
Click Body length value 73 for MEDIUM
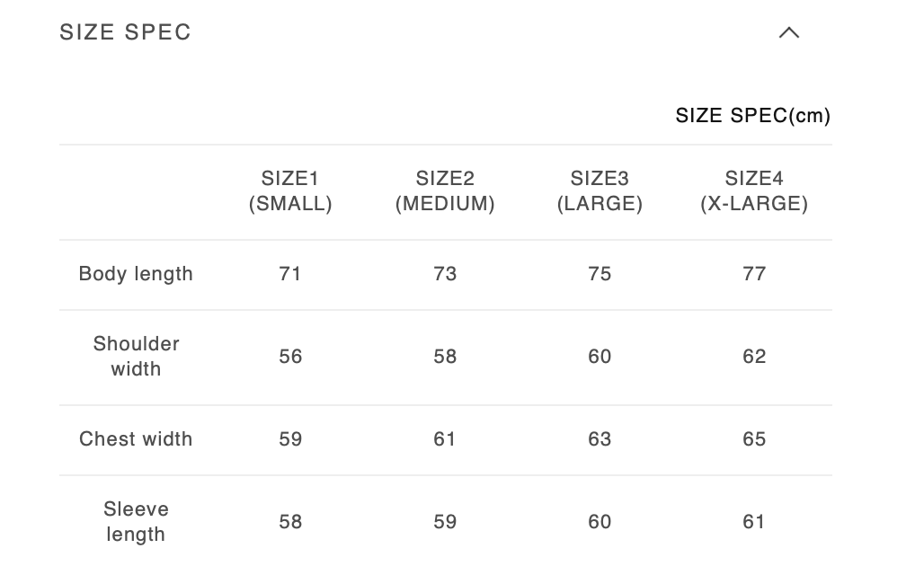click(445, 274)
